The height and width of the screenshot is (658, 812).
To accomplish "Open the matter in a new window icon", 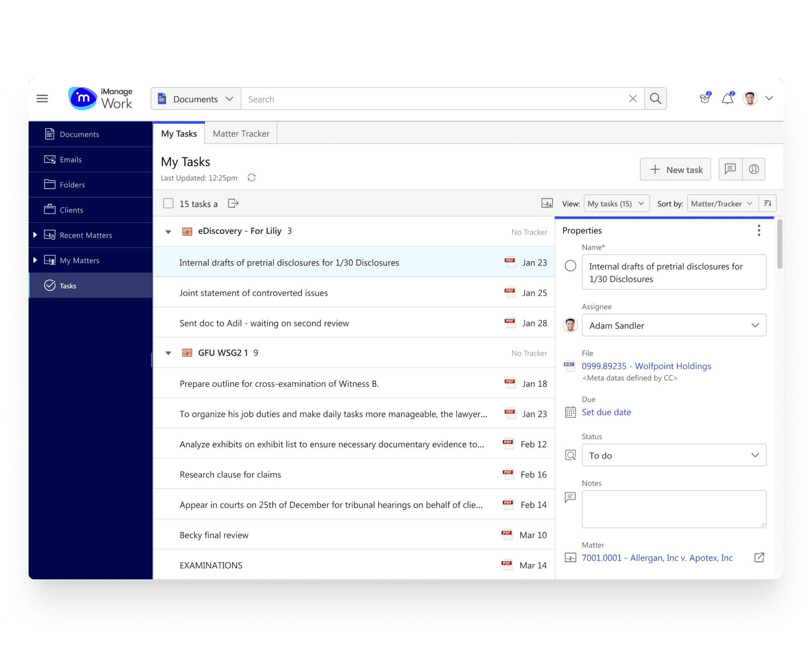I will [x=760, y=557].
